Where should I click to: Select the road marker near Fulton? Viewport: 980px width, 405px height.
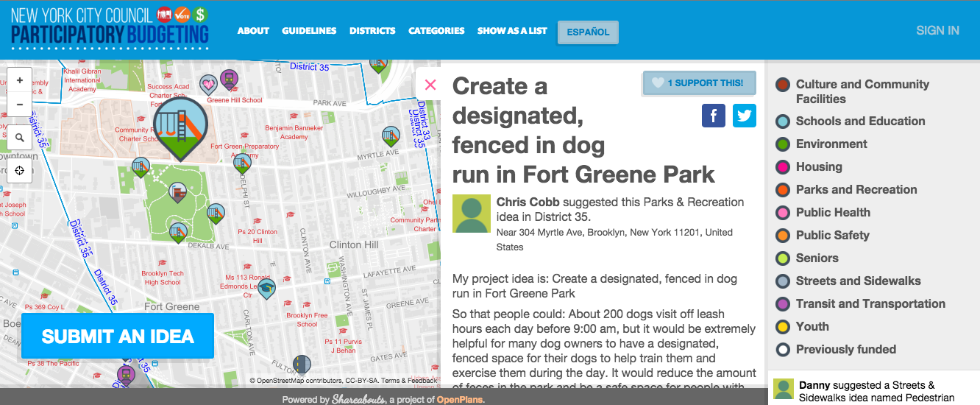click(x=301, y=365)
